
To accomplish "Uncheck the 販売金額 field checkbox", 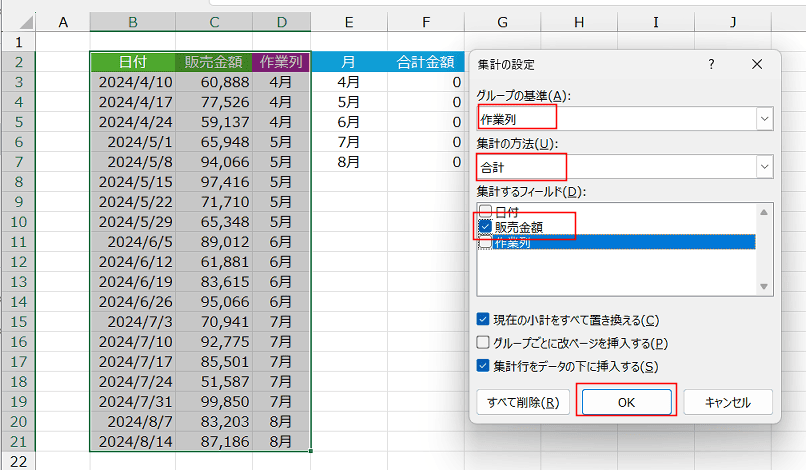I will (485, 227).
